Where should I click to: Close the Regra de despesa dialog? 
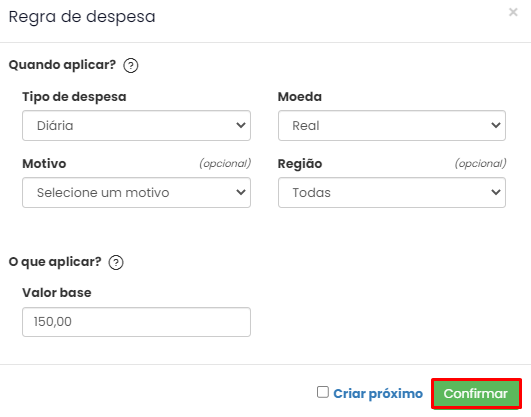513,12
